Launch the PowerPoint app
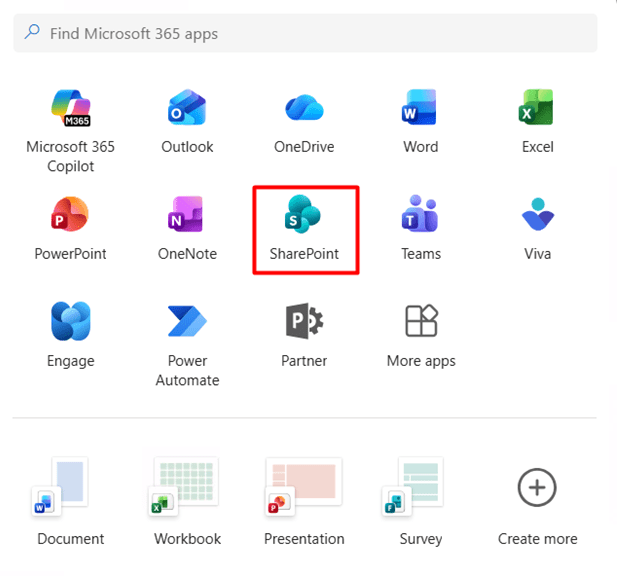 [x=70, y=216]
